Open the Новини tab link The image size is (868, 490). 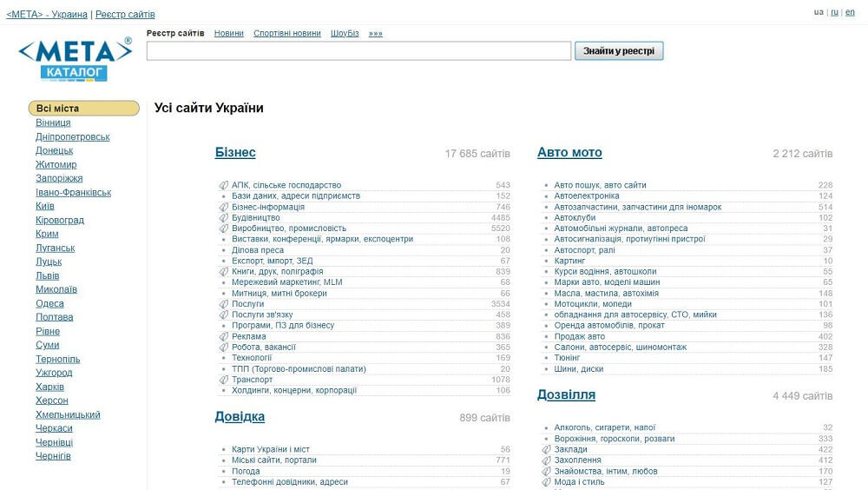[x=229, y=33]
